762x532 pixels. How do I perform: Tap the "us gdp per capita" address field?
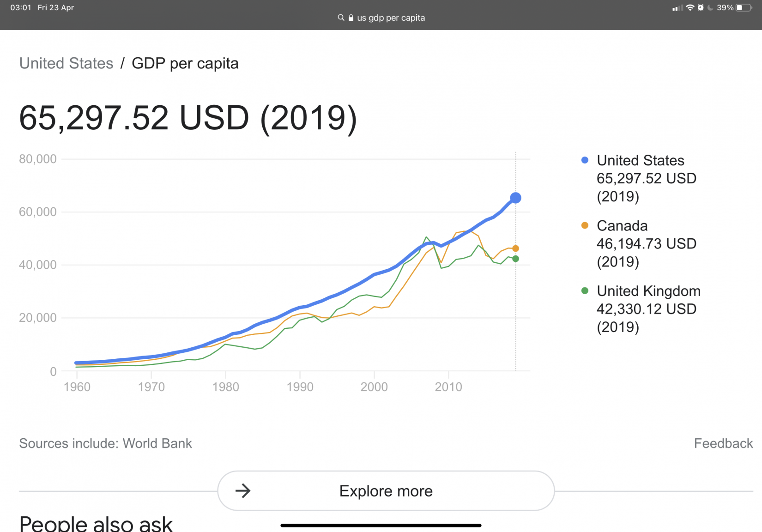tap(391, 18)
